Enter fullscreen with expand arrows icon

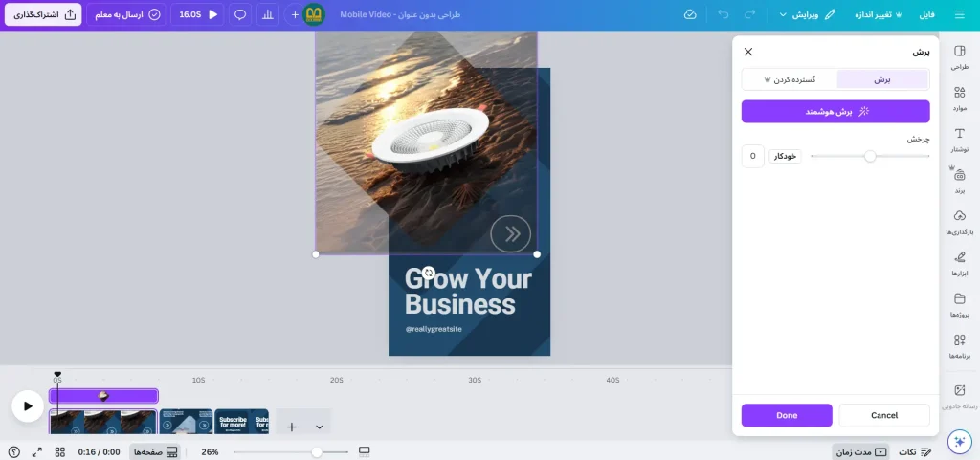[37, 452]
